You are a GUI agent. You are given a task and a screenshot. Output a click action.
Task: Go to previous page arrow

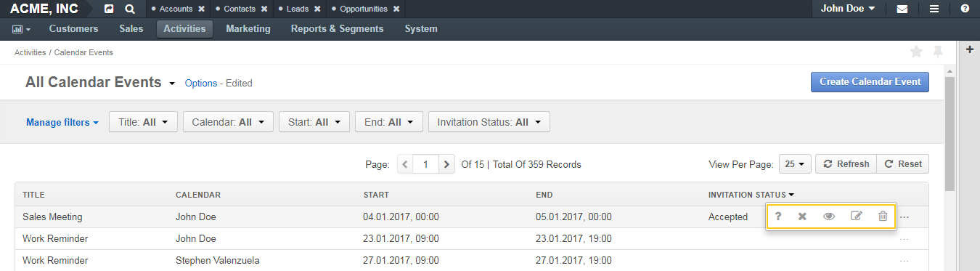404,164
